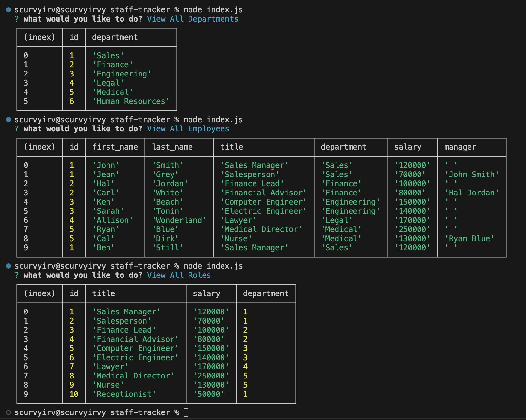Click the 'View All Roles' answer text
This screenshot has height=420, width=526.
point(179,275)
